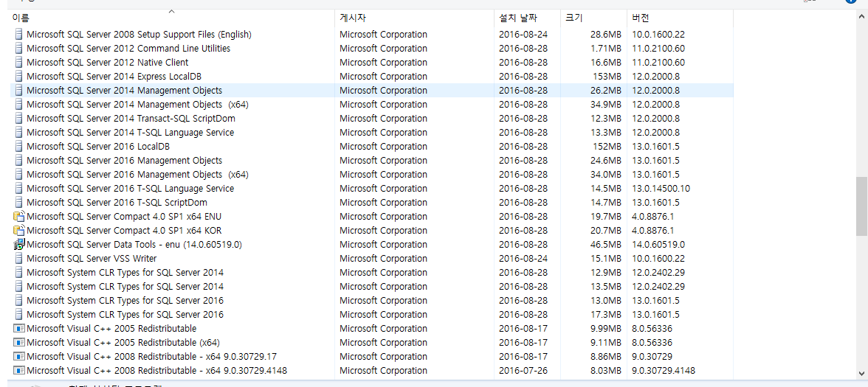
Task: Select Microsoft SQL Server 2012 Native Client
Action: (107, 63)
